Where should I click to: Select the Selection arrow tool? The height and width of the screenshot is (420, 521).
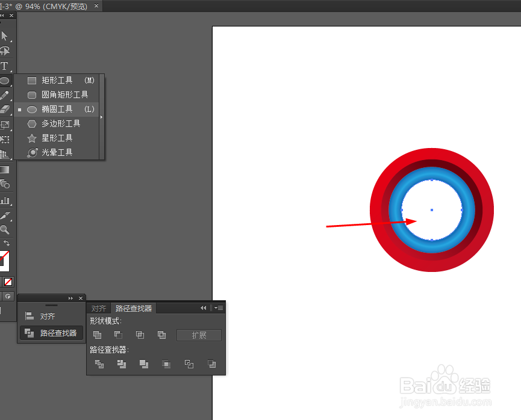click(x=4, y=36)
